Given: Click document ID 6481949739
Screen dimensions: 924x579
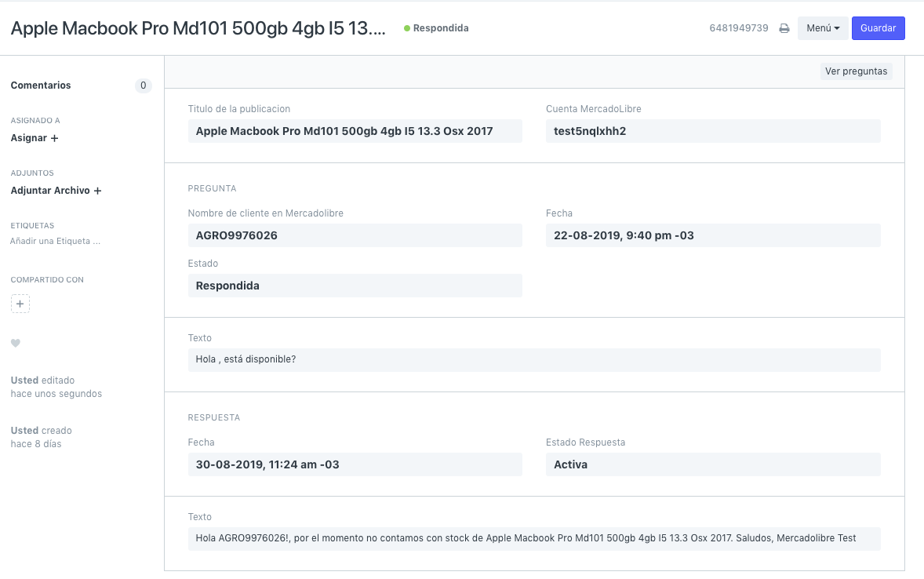Looking at the screenshot, I should (x=738, y=28).
